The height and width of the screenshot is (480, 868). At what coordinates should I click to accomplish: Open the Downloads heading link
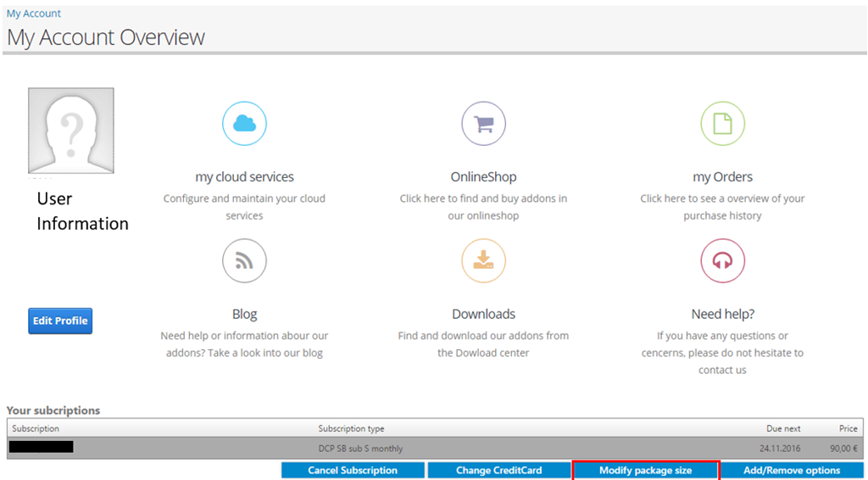[x=483, y=314]
